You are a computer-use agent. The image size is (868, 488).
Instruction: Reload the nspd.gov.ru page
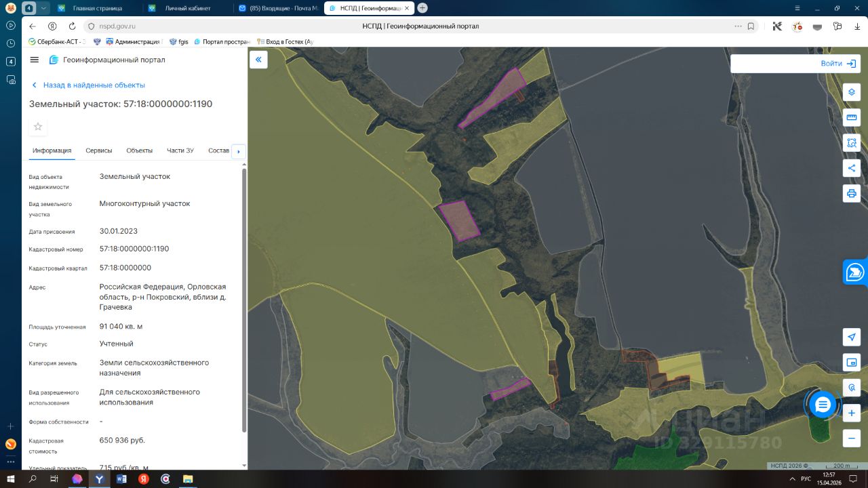coord(72,26)
